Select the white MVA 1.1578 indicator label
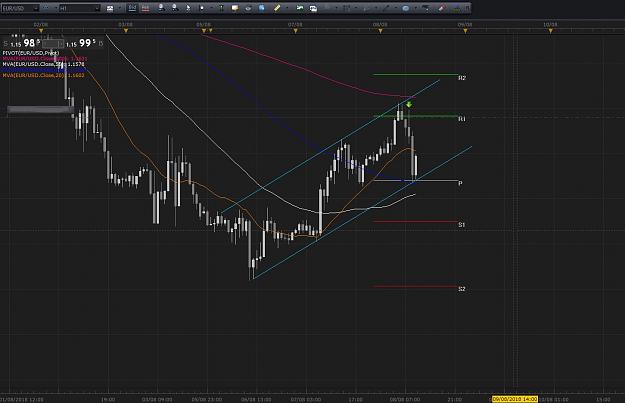This screenshot has height=403, width=625. pyautogui.click(x=43, y=64)
